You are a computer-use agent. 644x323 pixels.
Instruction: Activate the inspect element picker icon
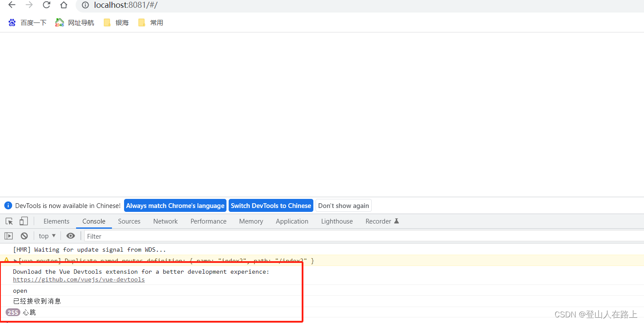point(9,221)
